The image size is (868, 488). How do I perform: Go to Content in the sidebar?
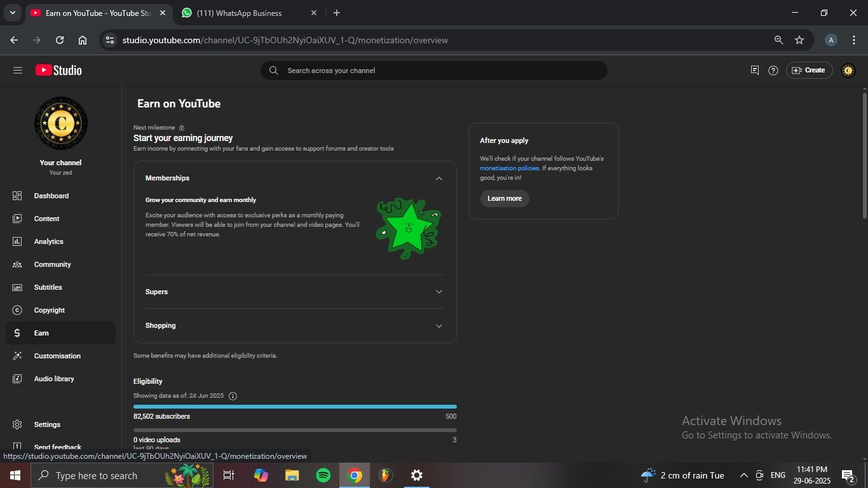point(61,219)
